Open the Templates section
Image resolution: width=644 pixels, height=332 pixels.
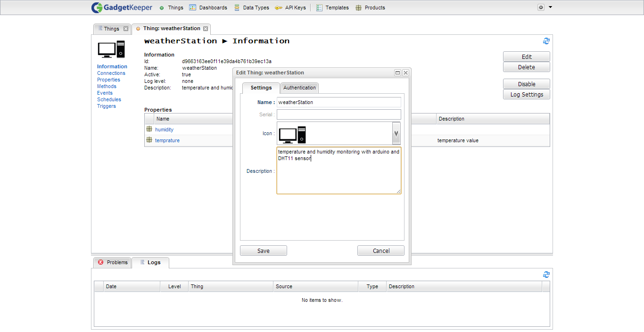(332, 8)
